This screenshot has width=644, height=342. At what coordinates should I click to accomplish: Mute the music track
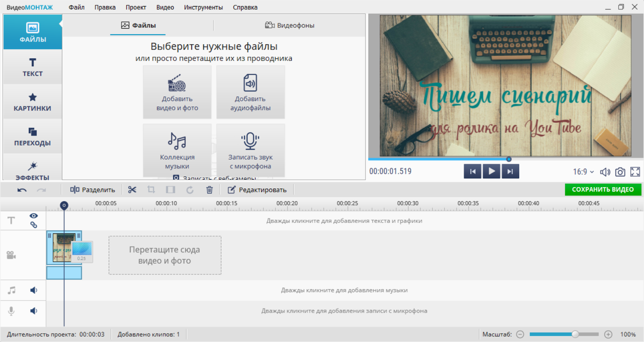click(34, 290)
